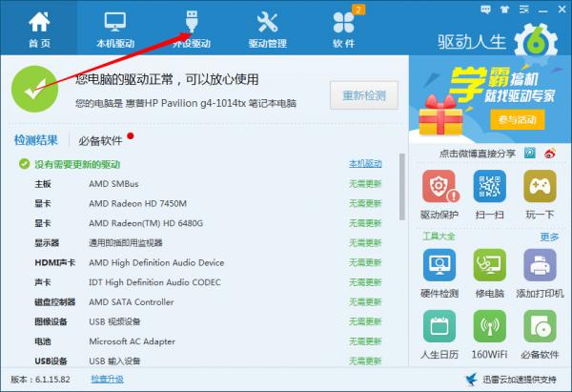
Task: Click the 迅雷云加速提供支持 bird icon
Action: [x=471, y=380]
